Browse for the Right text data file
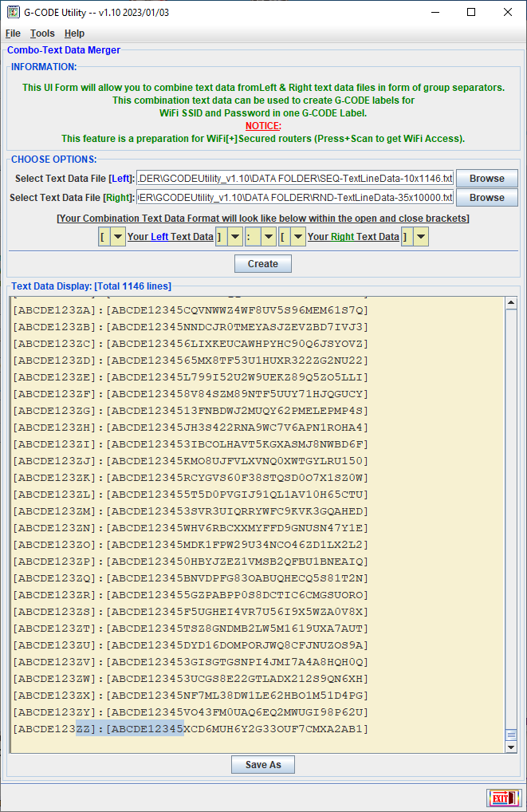 click(486, 197)
